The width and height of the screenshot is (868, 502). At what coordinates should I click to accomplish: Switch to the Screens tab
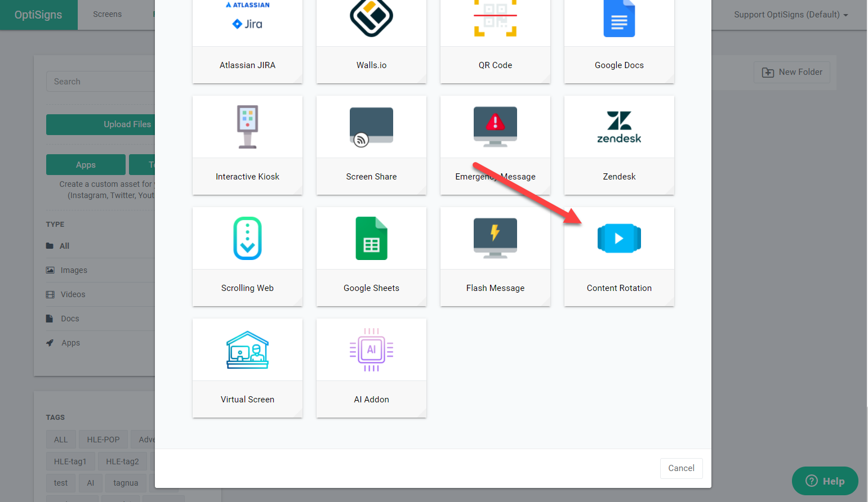[107, 15]
